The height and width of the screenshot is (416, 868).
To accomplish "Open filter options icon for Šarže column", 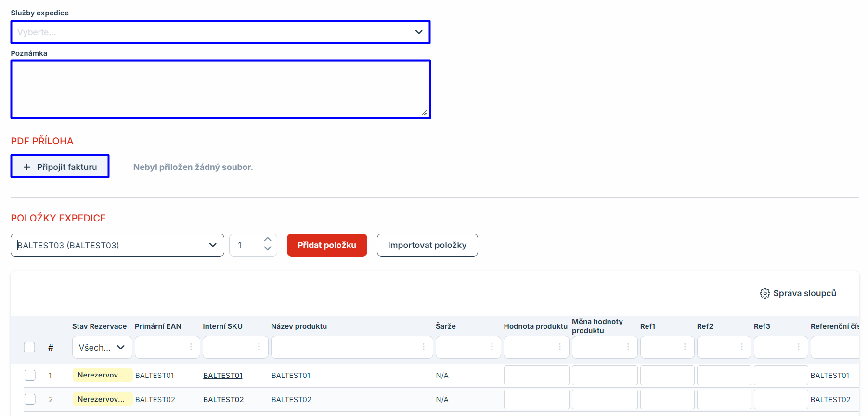I will pos(492,347).
